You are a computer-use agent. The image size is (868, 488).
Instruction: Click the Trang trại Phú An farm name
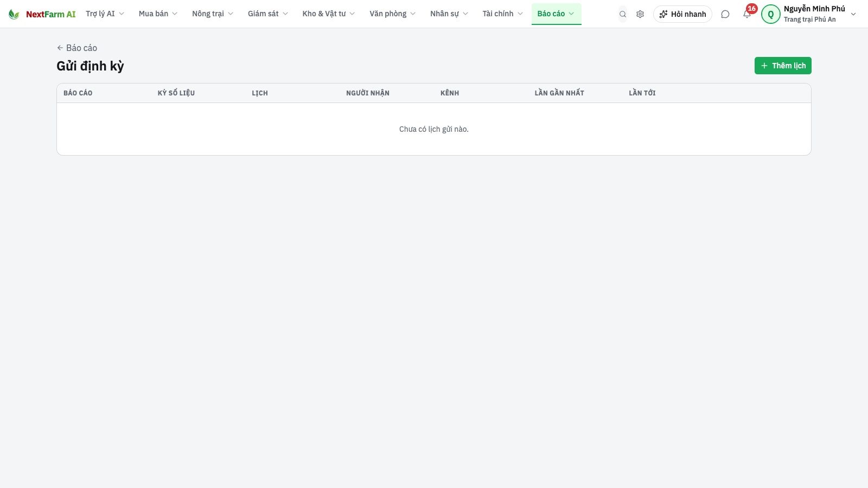point(809,19)
